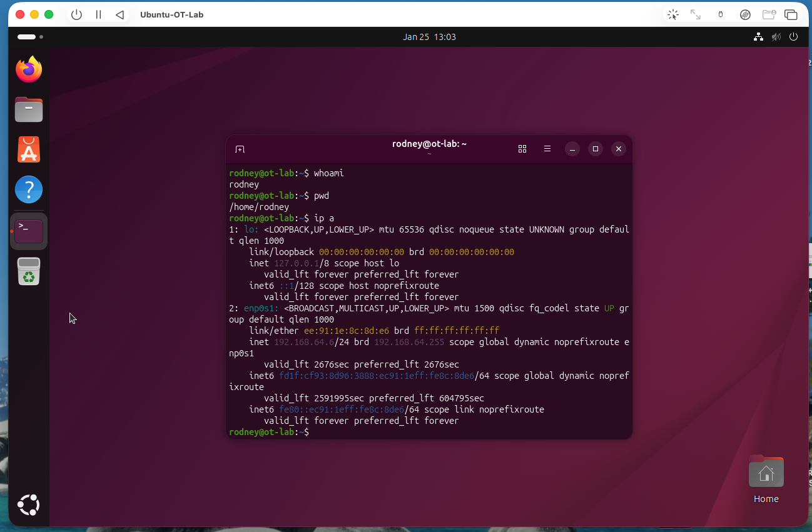Show the terminal tab overview grid
This screenshot has width=812, height=532.
[522, 149]
